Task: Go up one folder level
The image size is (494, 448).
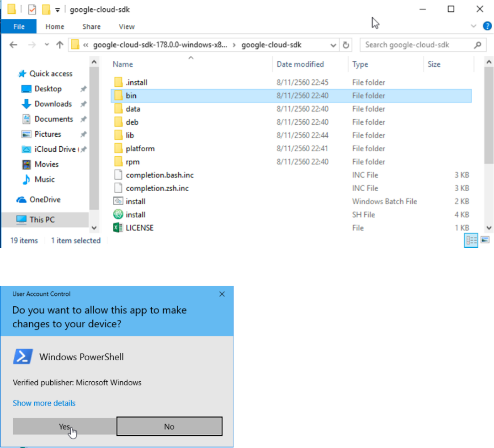Action: pyautogui.click(x=59, y=45)
